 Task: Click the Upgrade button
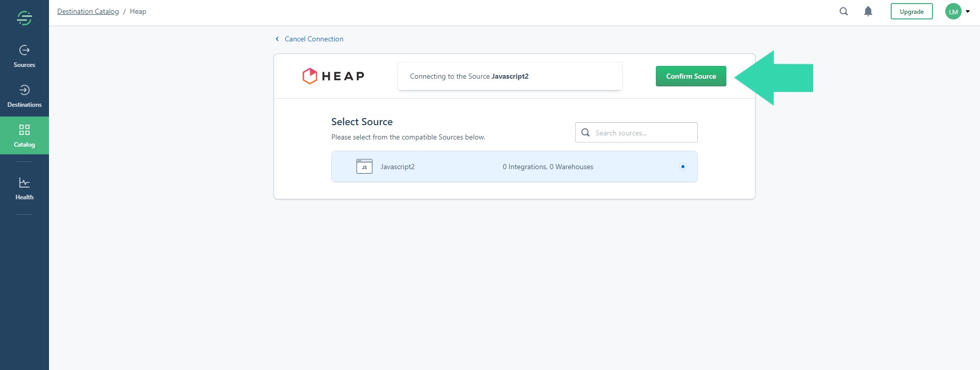(912, 11)
